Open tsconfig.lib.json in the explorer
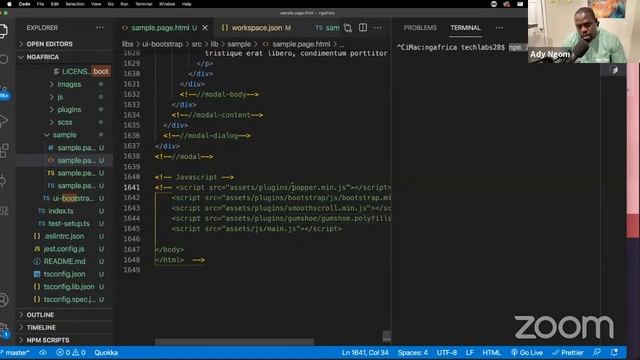640x360 pixels. click(x=69, y=287)
